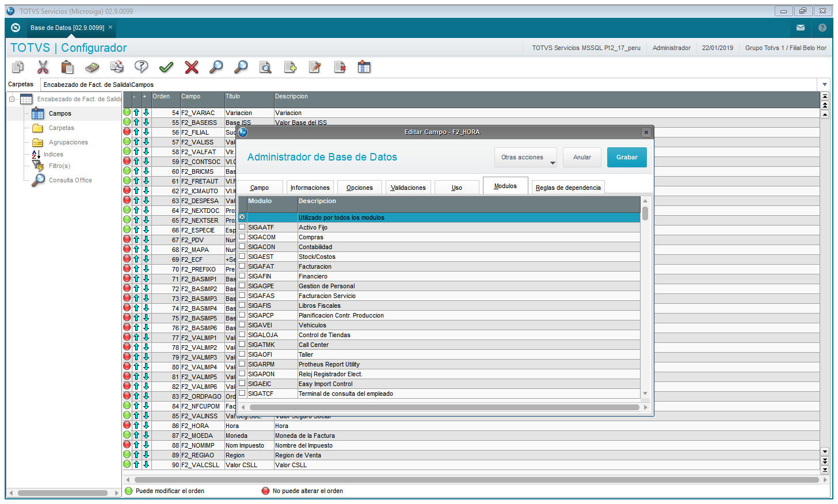Click the TOTVS home circle icon
The image size is (838, 504).
(16, 28)
